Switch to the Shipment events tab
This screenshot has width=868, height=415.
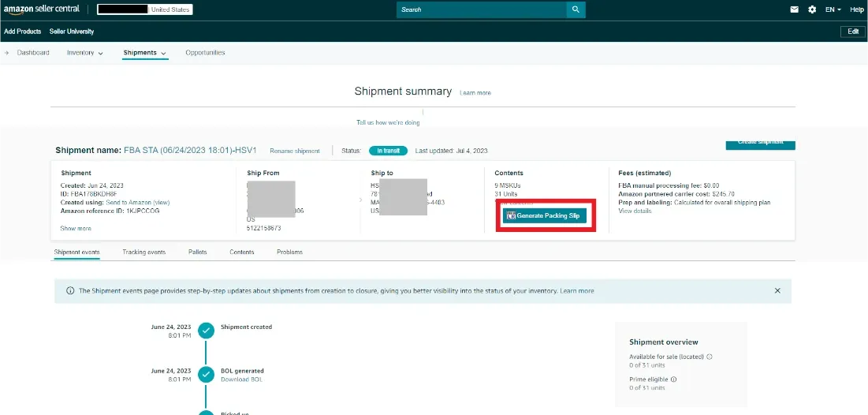click(x=77, y=252)
